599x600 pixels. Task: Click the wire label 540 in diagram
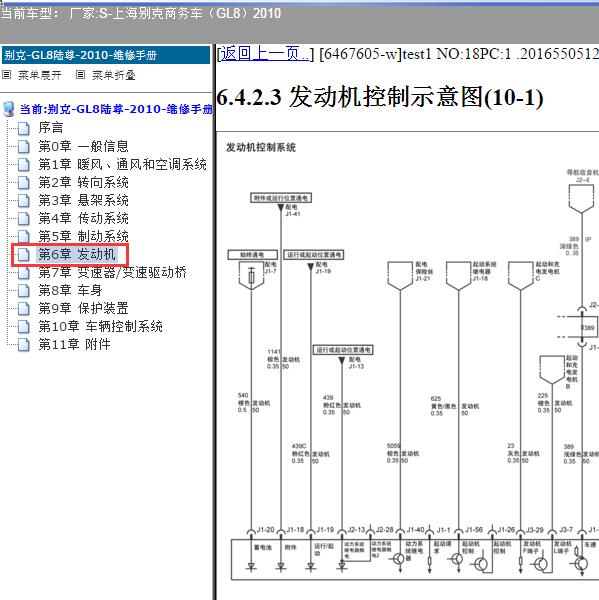tap(243, 395)
